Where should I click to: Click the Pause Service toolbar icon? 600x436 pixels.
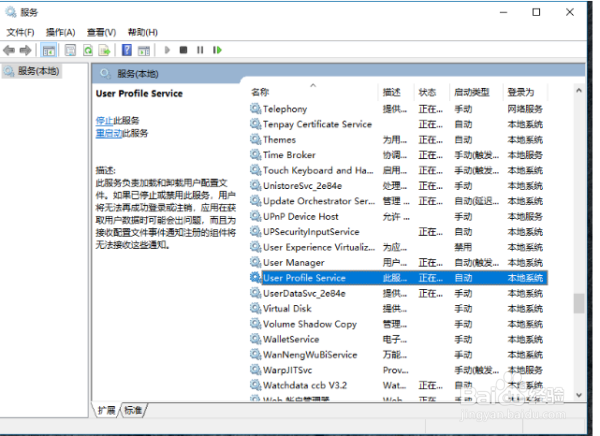[x=200, y=50]
